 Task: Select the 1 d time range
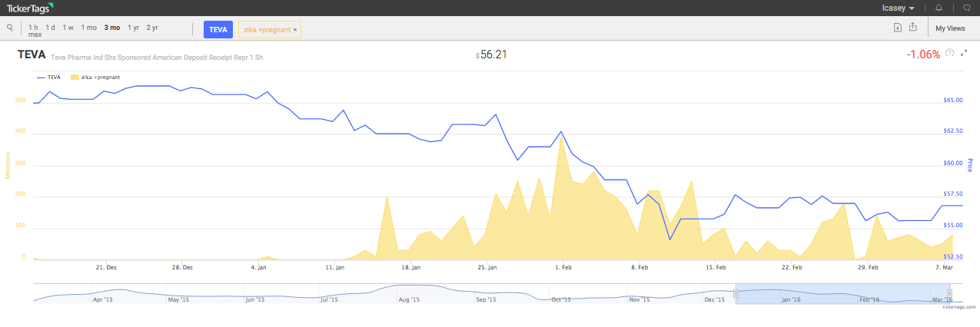tap(50, 28)
